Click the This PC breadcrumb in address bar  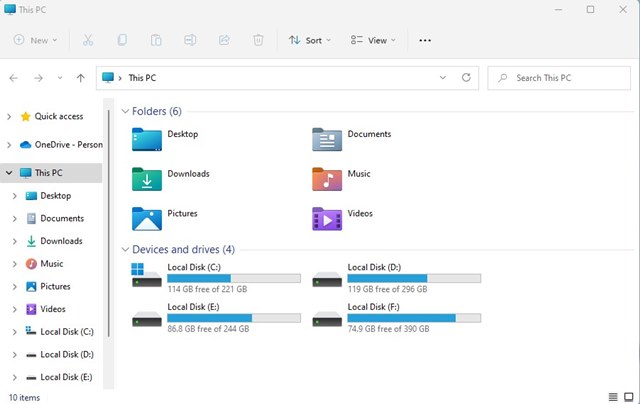tap(142, 78)
